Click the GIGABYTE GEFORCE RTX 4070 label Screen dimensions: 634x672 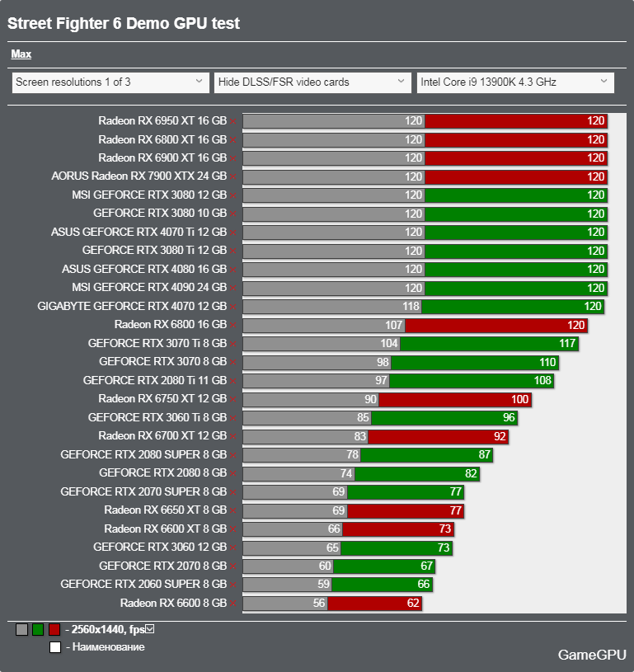pos(132,306)
